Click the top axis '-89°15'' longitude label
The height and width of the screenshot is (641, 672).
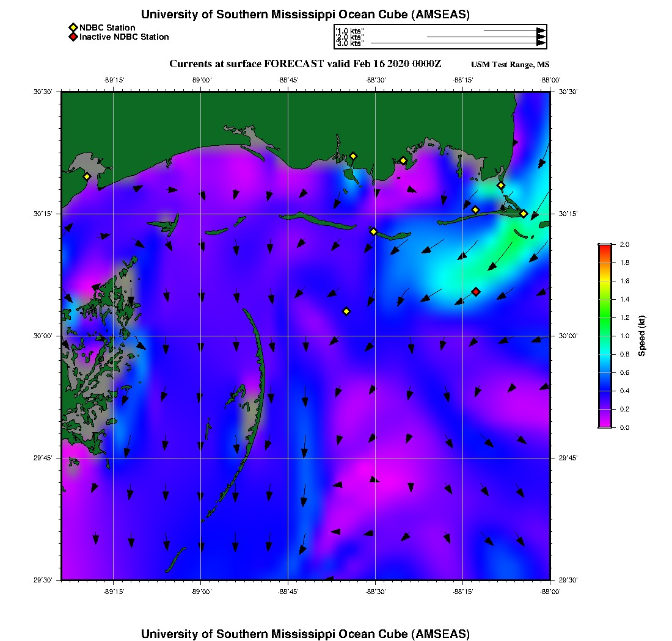click(x=114, y=80)
